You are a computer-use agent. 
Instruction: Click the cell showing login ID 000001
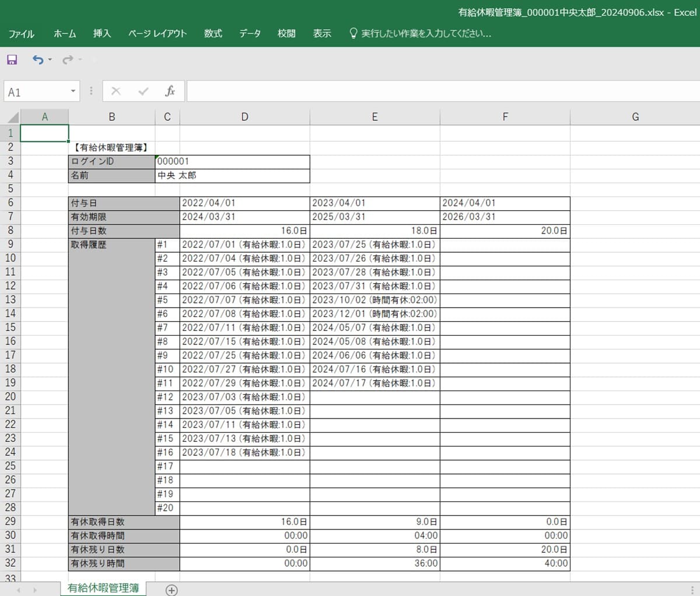coord(232,162)
